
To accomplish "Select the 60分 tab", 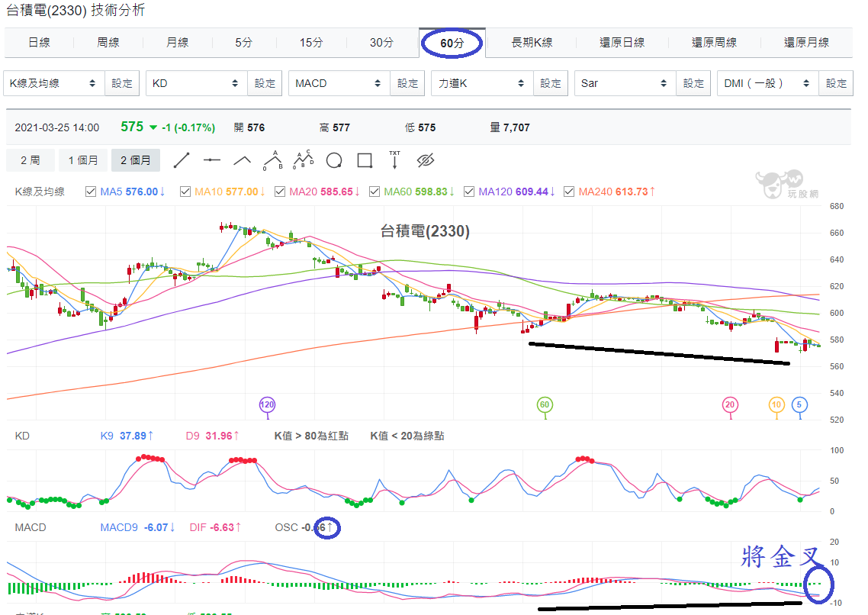I will (452, 43).
